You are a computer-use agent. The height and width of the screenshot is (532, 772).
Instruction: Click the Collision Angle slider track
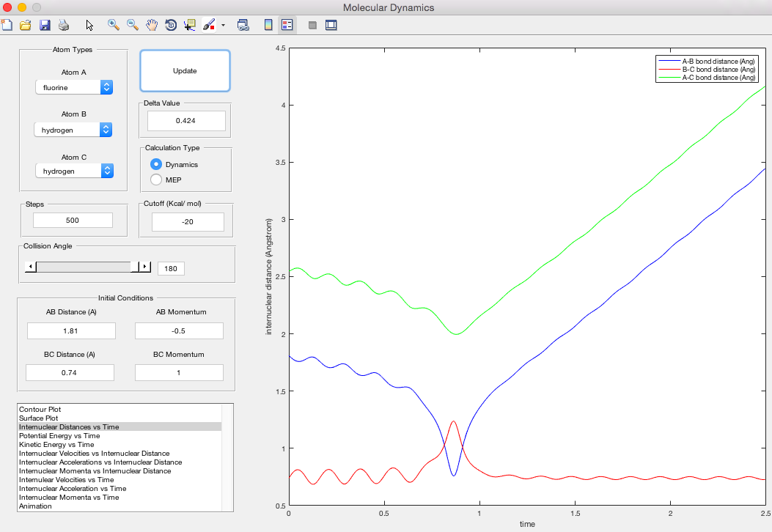pyautogui.click(x=83, y=267)
